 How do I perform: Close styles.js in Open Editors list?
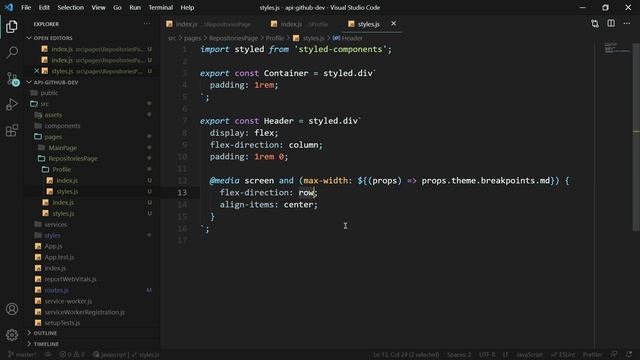(x=36, y=71)
